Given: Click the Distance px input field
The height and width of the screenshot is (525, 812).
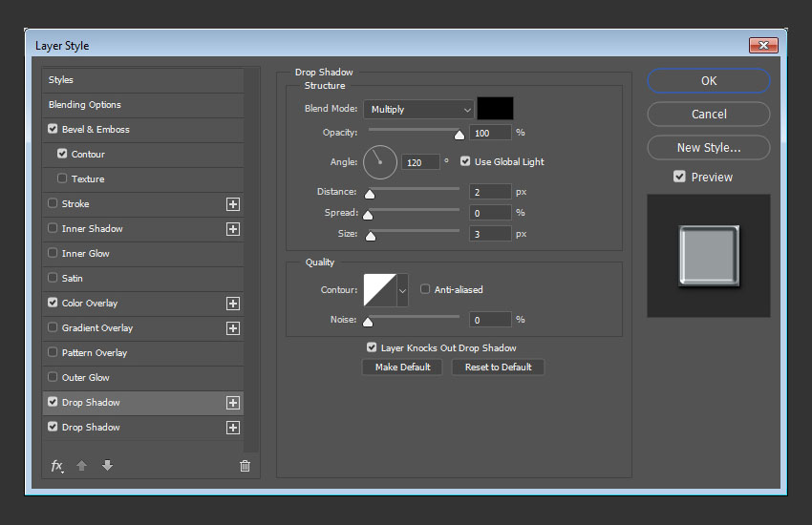Looking at the screenshot, I should coord(490,192).
